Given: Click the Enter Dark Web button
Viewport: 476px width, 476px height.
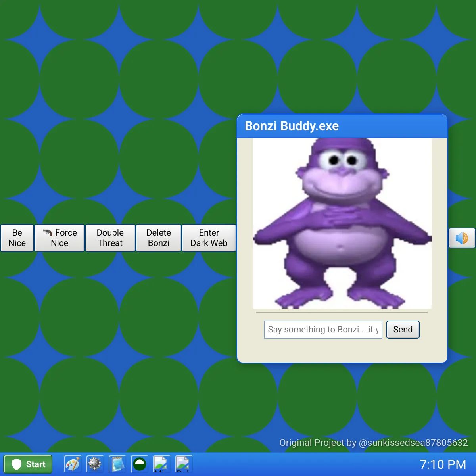Looking at the screenshot, I should [x=209, y=238].
